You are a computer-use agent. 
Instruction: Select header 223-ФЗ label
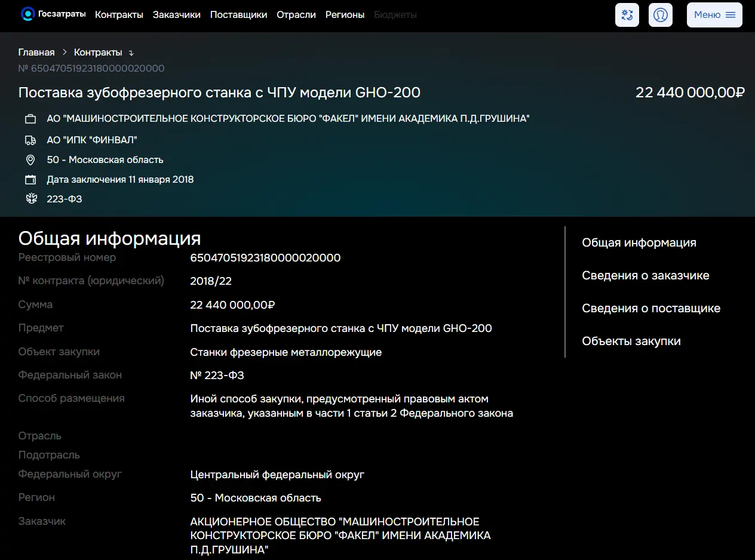click(x=65, y=199)
